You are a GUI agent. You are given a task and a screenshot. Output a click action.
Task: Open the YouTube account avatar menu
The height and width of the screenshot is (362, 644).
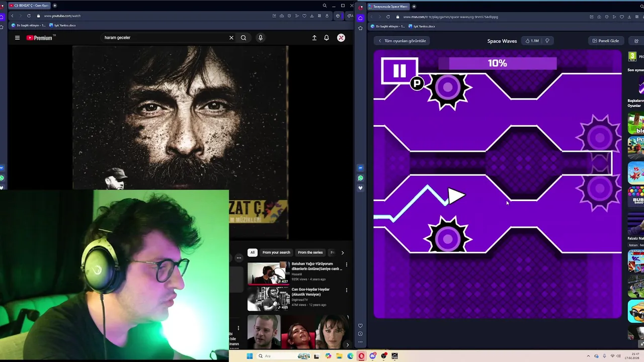tap(341, 38)
